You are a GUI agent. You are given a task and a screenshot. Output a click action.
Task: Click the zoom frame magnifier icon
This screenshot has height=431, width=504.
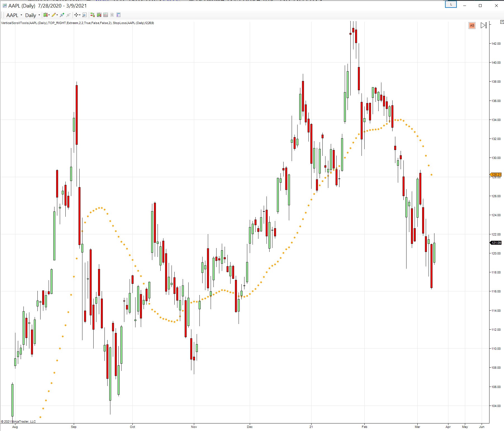coord(84,15)
